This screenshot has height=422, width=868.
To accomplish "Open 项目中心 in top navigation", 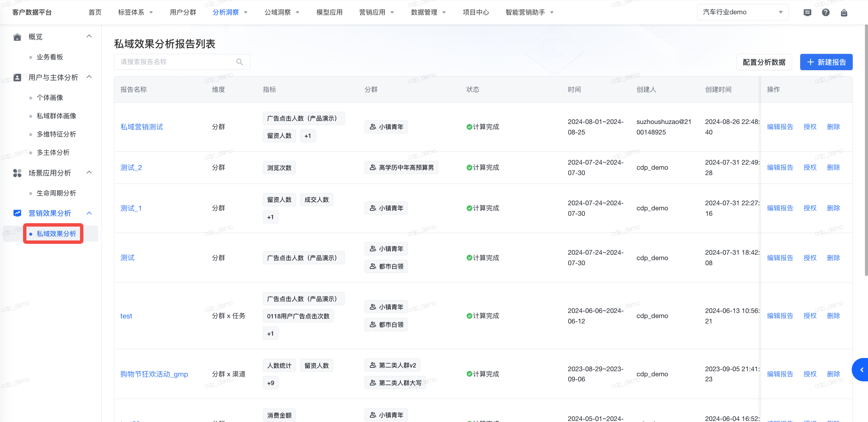I will tap(476, 12).
